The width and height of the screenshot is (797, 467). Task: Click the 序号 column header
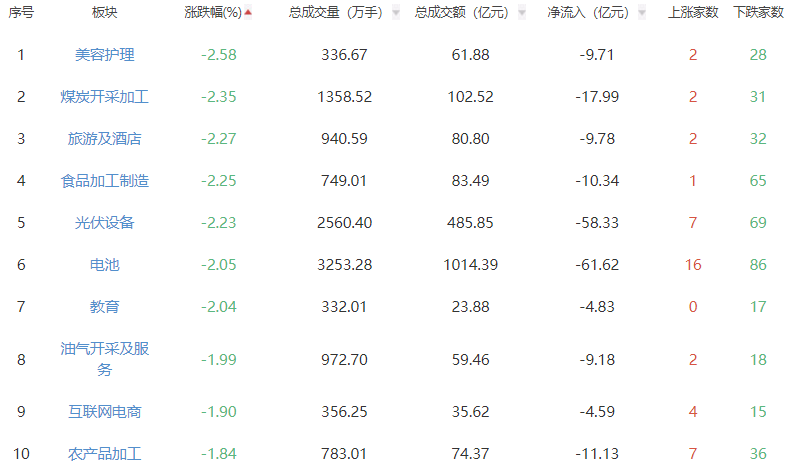point(21,13)
